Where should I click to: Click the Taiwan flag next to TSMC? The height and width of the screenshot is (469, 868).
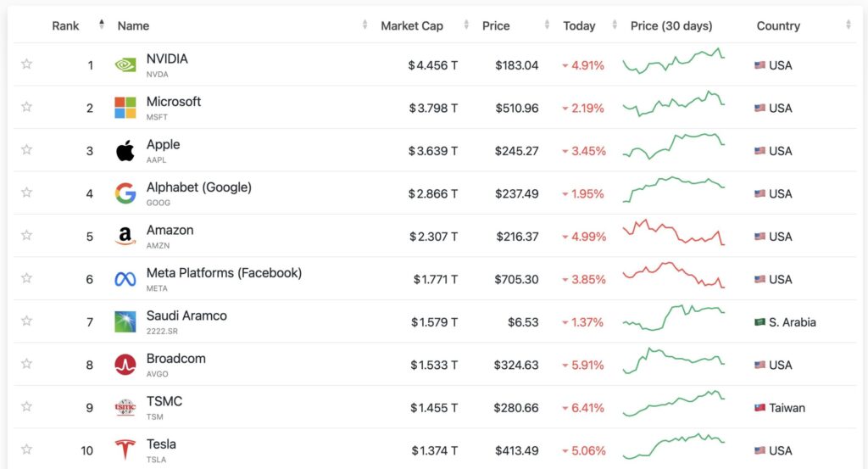pyautogui.click(x=760, y=408)
